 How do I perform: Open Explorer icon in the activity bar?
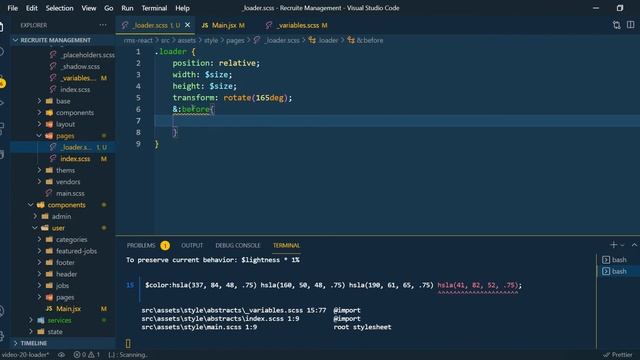(x=2, y=27)
